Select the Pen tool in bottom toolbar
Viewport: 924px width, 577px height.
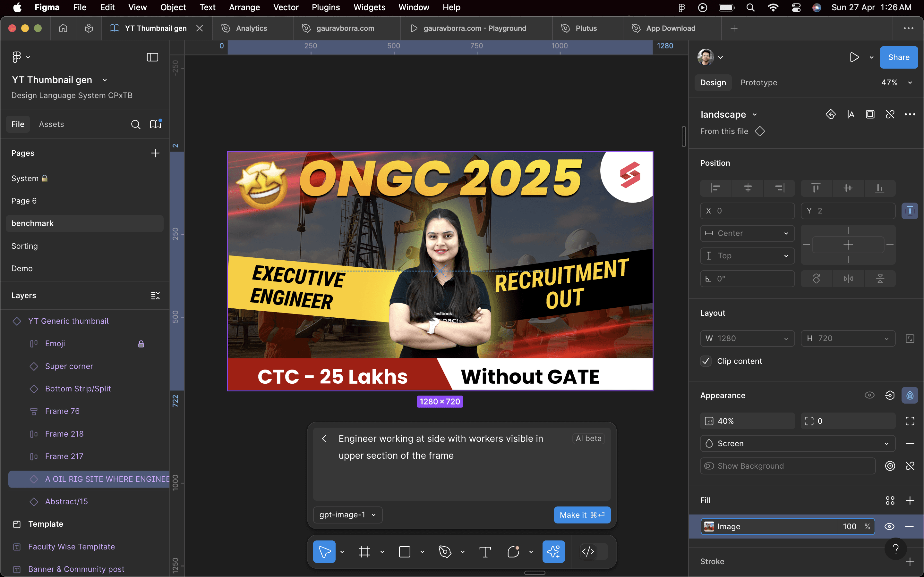click(x=445, y=552)
